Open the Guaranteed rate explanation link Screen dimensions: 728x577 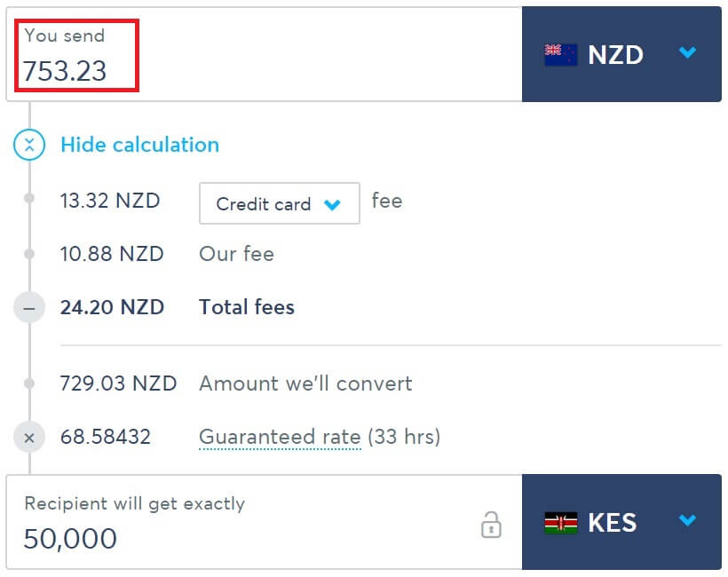[280, 438]
